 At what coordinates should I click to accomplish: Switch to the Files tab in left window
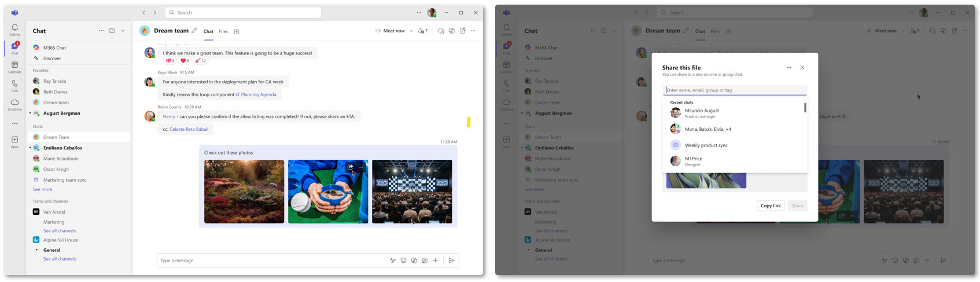coord(223,31)
